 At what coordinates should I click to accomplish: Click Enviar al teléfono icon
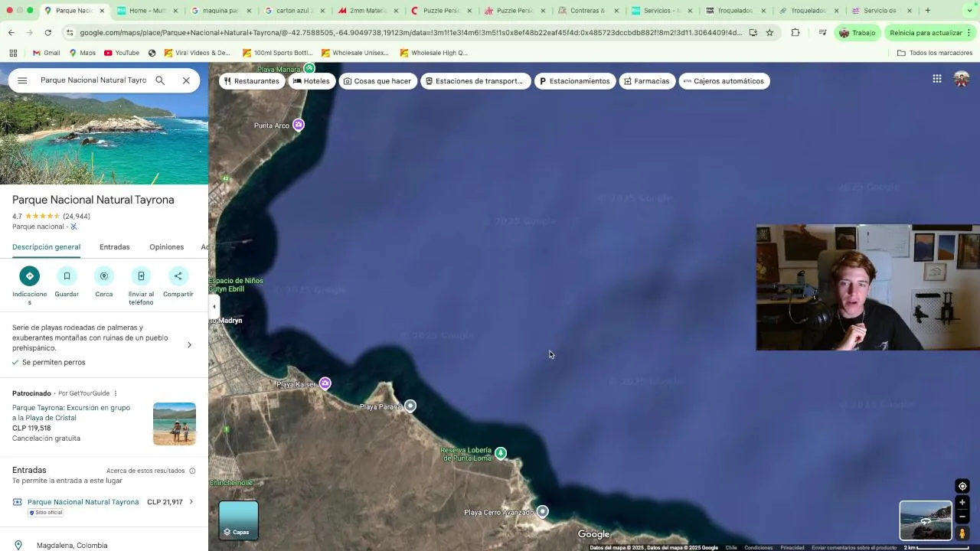point(141,276)
